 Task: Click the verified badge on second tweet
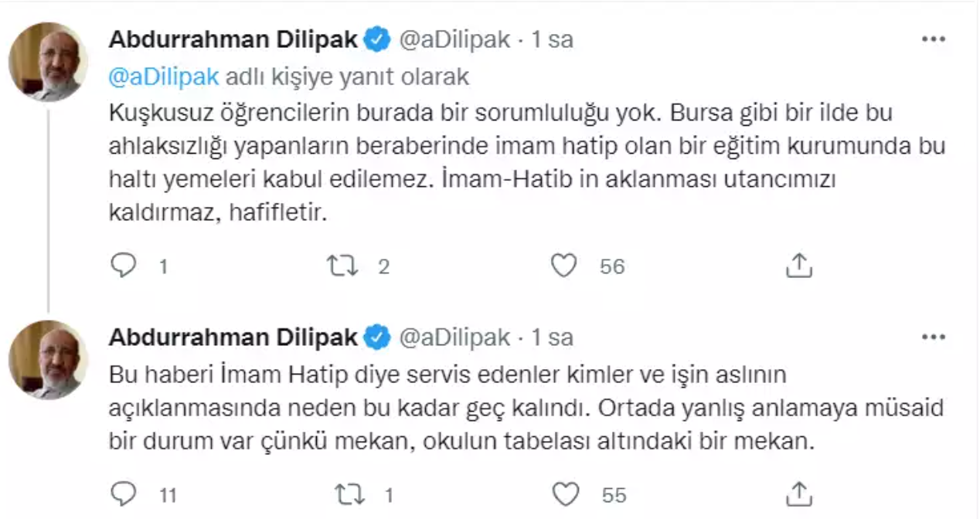click(x=378, y=338)
